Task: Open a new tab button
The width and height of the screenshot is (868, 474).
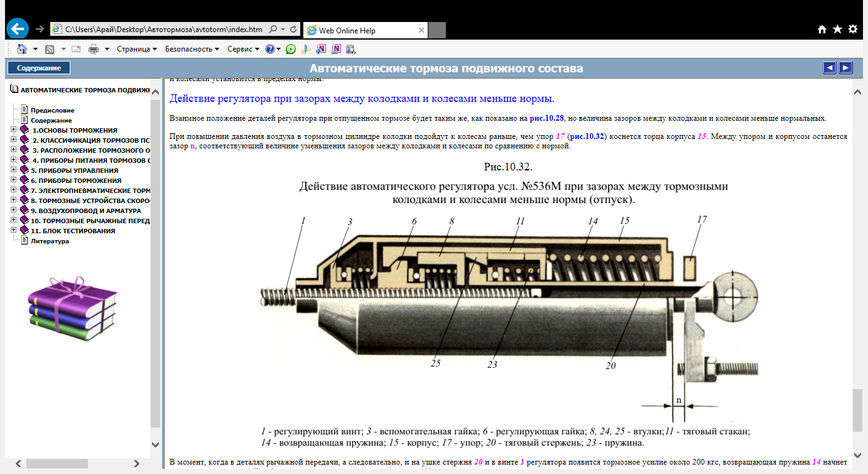Action: pos(438,30)
